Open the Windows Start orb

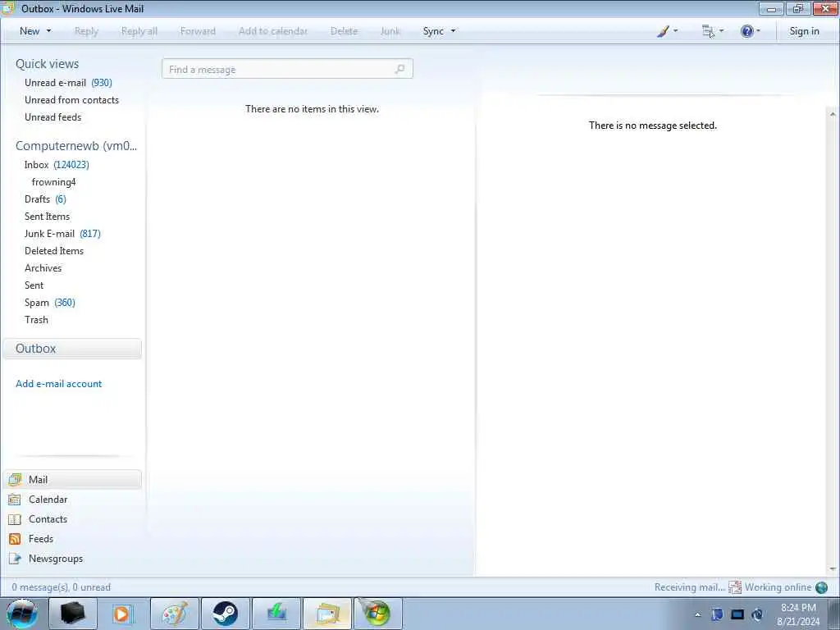click(x=22, y=614)
